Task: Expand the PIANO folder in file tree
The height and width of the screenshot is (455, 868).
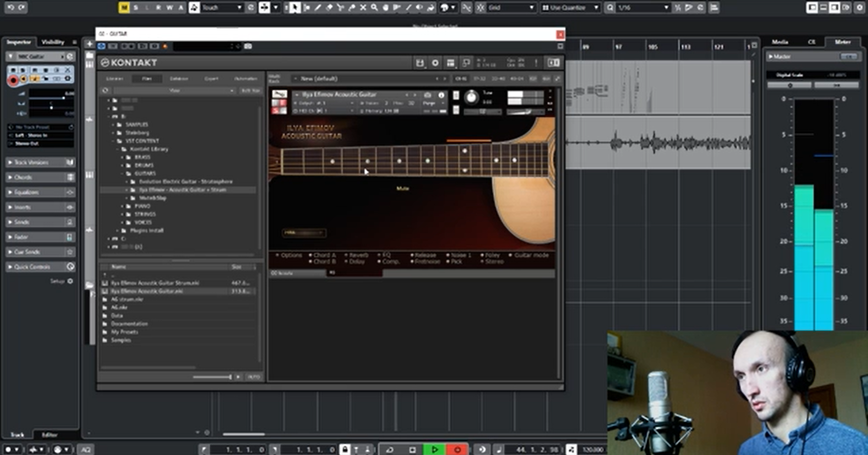Action: coord(123,206)
